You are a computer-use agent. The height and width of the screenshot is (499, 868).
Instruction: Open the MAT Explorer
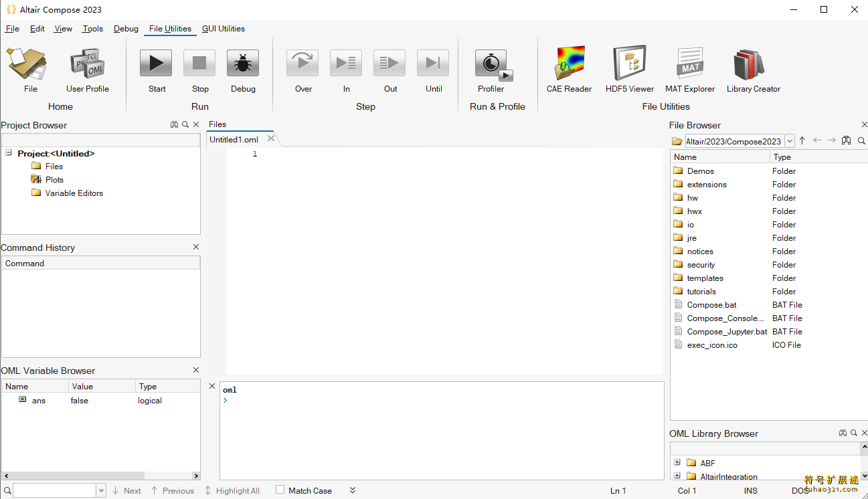pyautogui.click(x=690, y=64)
